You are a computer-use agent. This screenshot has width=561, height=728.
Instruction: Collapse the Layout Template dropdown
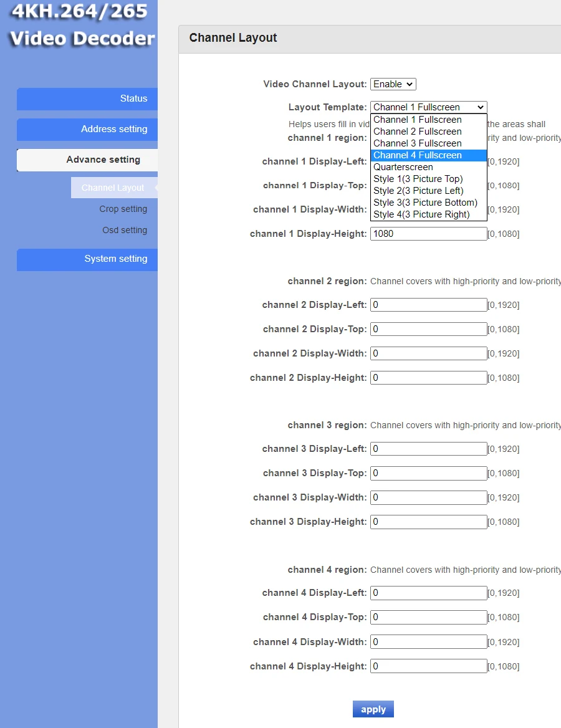428,107
